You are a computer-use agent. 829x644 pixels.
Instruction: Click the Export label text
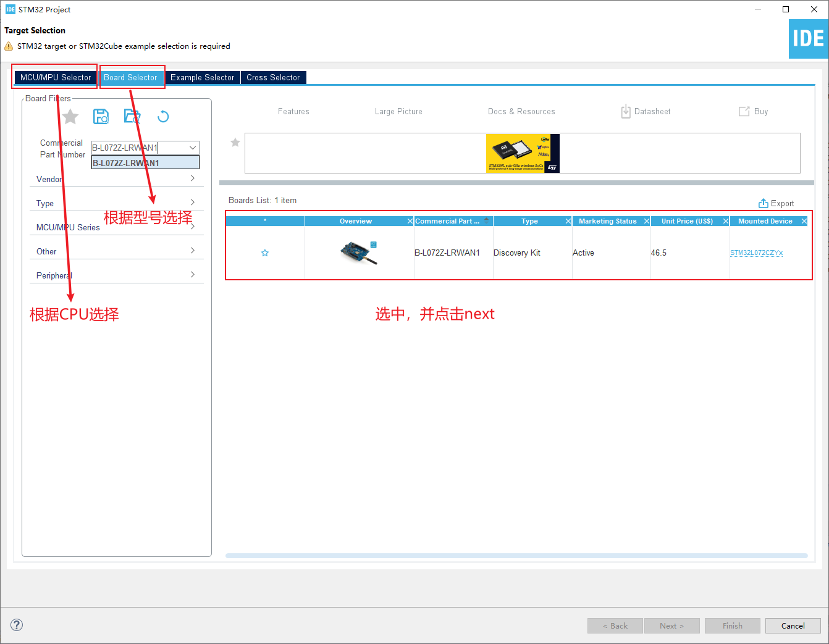pyautogui.click(x=782, y=203)
